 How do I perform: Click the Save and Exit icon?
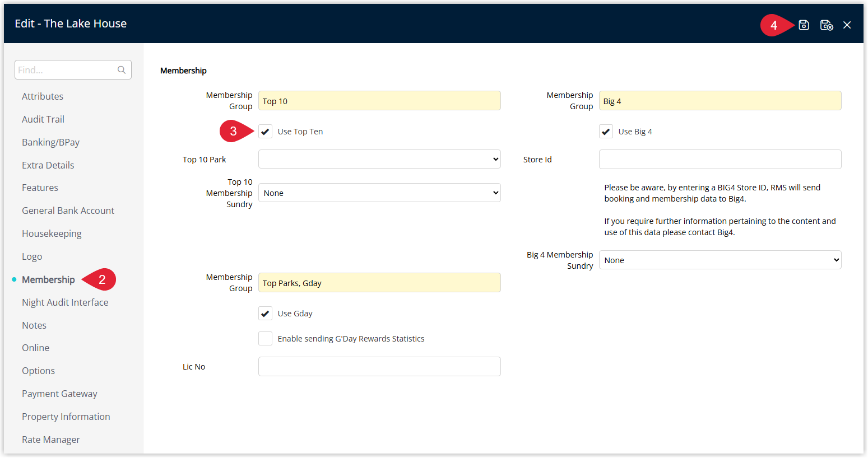point(827,25)
